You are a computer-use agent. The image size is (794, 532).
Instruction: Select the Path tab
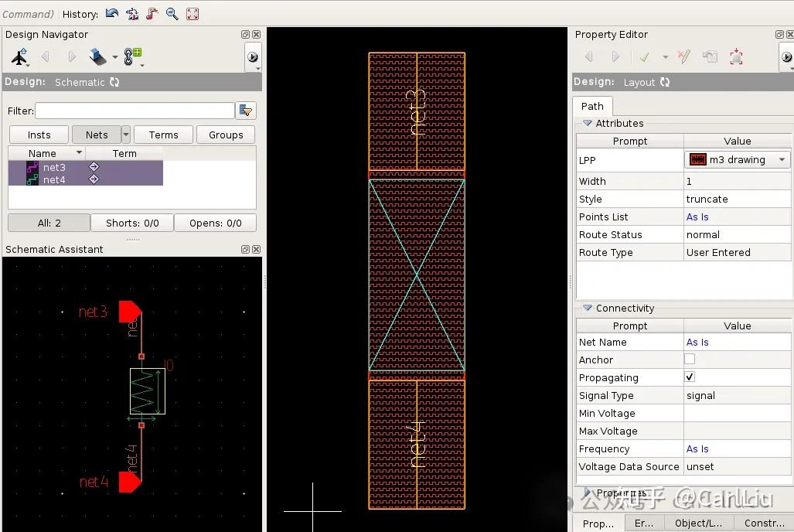pyautogui.click(x=592, y=106)
